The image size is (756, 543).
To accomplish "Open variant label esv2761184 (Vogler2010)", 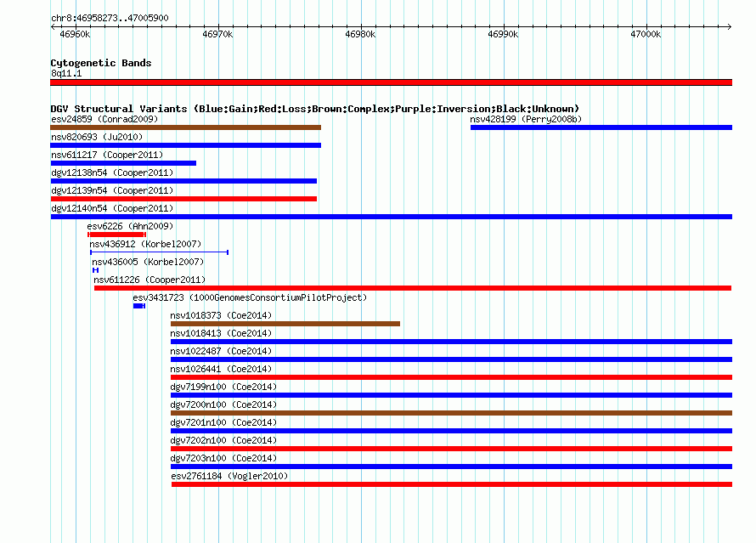I will coord(229,476).
